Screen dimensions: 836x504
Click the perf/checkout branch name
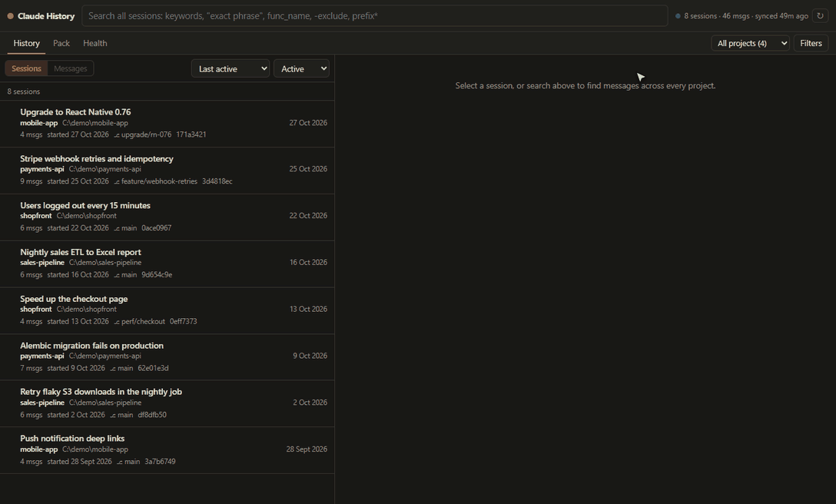143,322
